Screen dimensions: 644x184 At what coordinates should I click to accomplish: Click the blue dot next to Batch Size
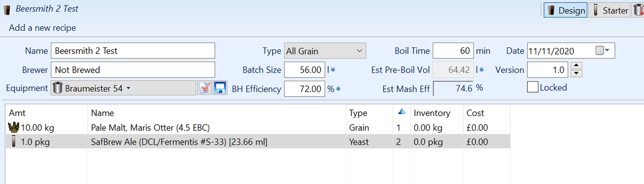333,70
